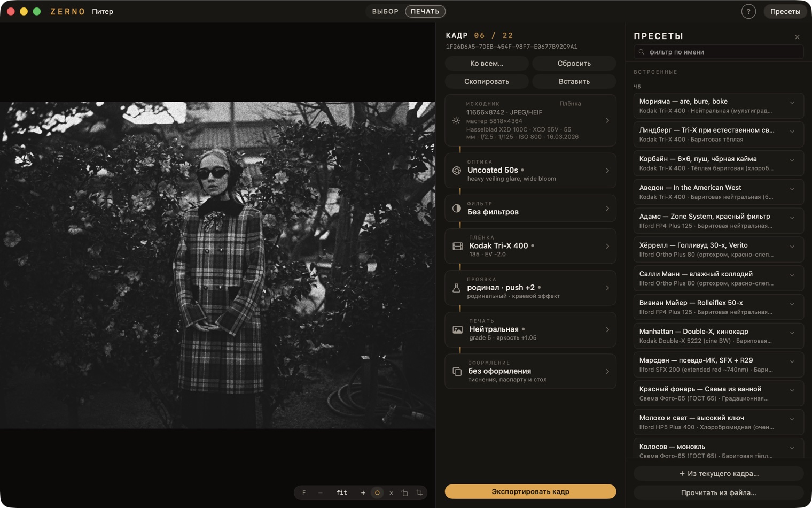
Task: Click the Сбросить button
Action: coord(574,63)
